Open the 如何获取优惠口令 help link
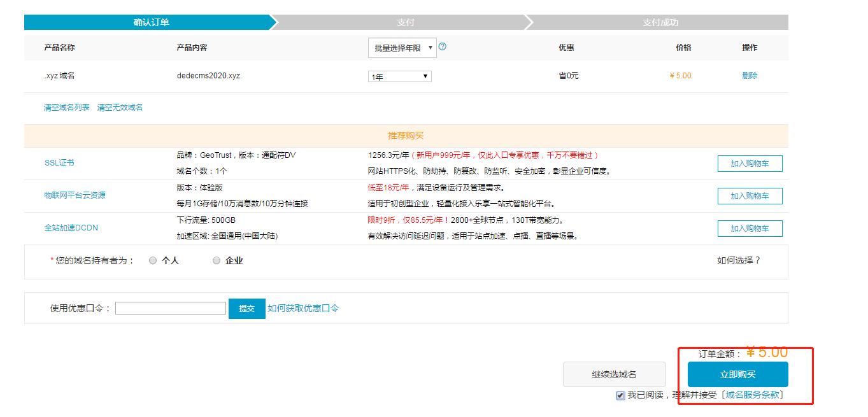Viewport: 868px width, 417px height. [302, 308]
